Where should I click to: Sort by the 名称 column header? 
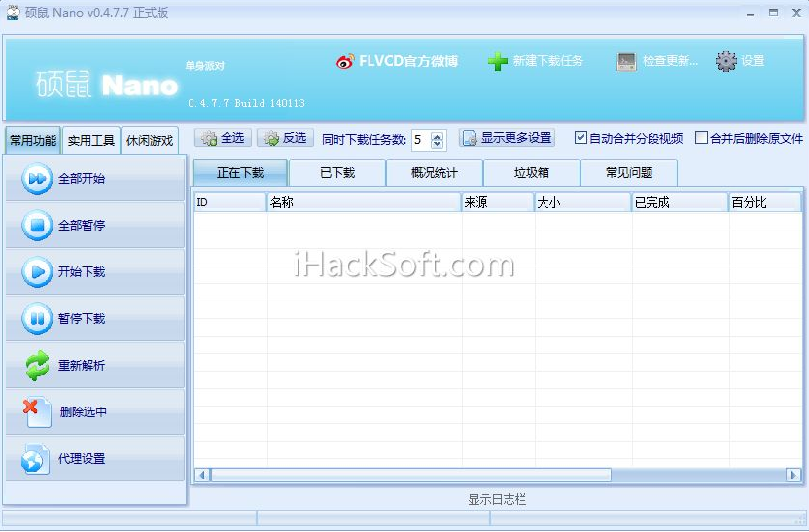click(365, 202)
